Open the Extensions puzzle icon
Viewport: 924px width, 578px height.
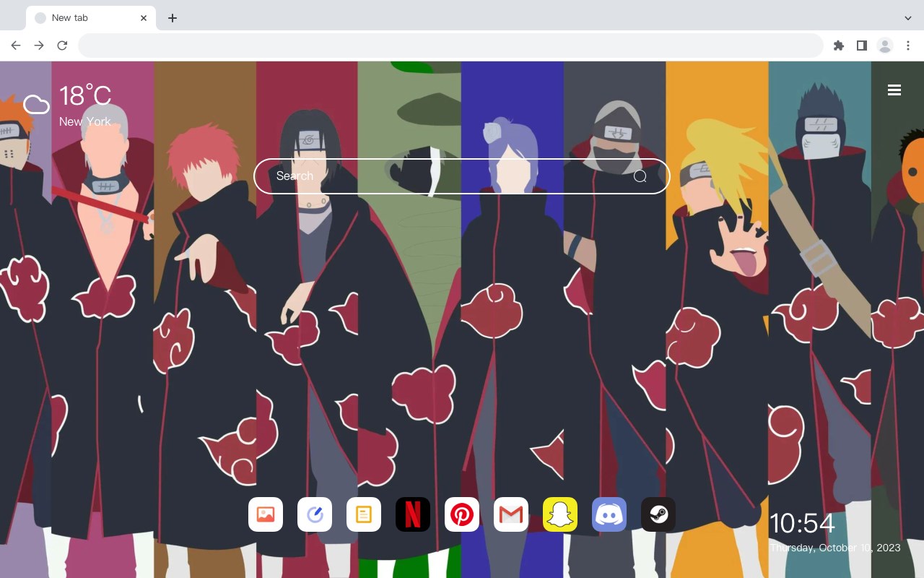[838, 46]
